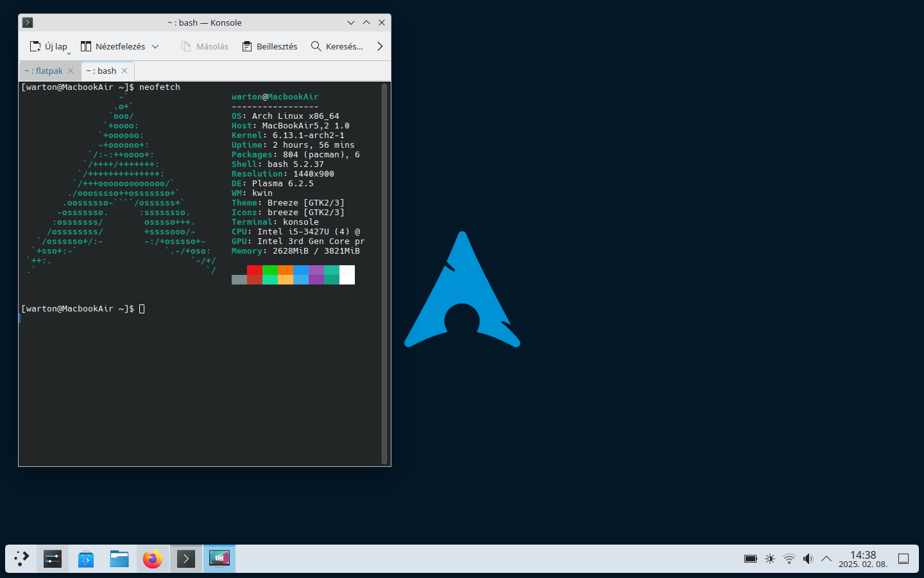Image resolution: width=924 pixels, height=578 pixels.
Task: Click the Konsole taskbar entry
Action: pos(186,559)
